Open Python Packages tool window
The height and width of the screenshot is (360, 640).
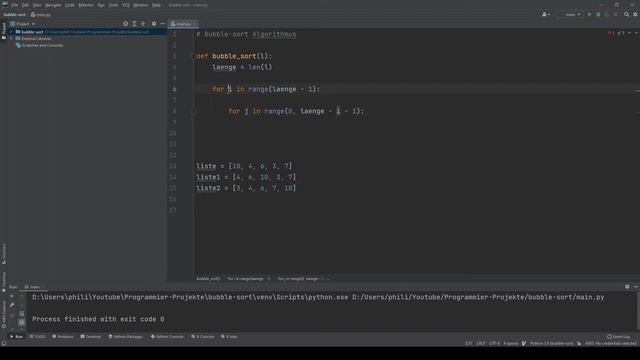click(126, 337)
